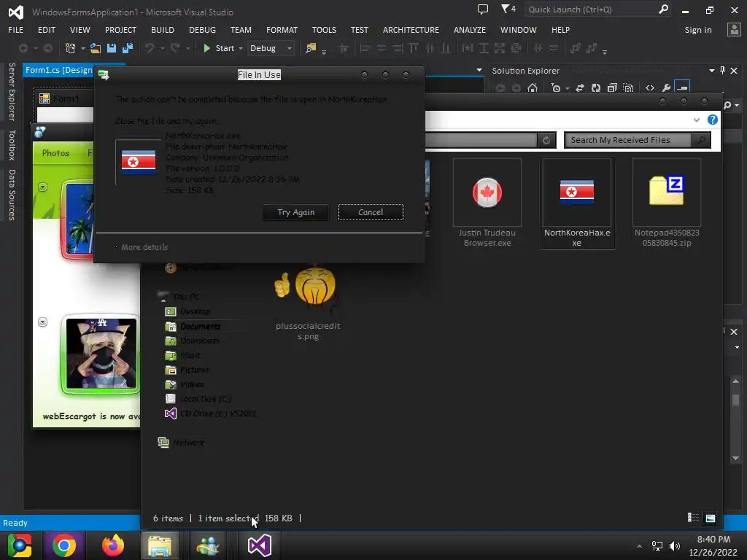Open Chrome from the taskbar

click(64, 545)
